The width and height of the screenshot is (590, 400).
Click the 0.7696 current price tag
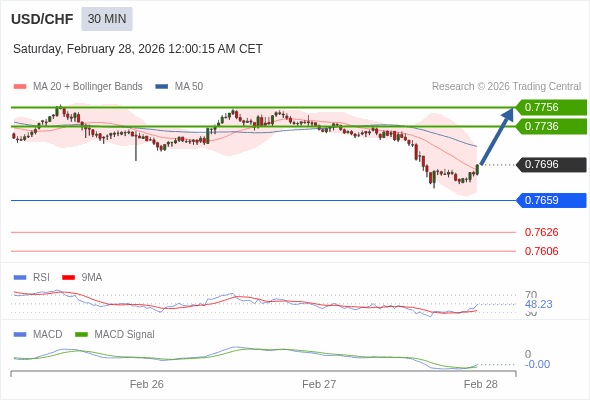click(551, 164)
